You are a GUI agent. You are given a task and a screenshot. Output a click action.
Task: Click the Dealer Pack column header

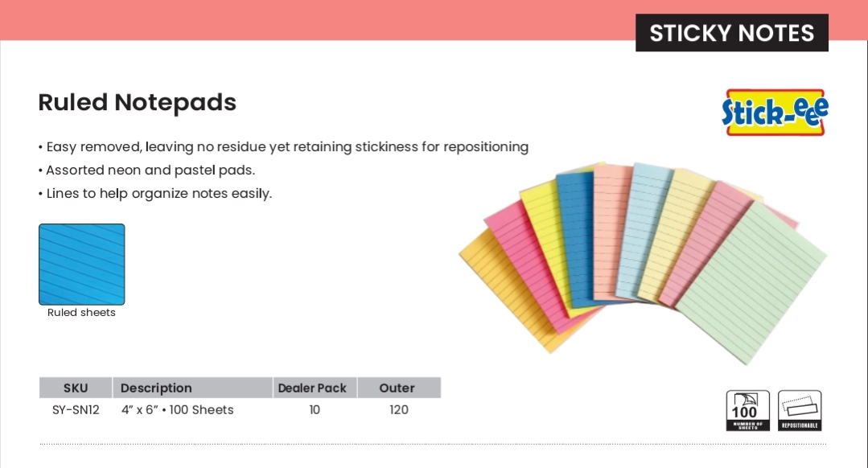click(x=312, y=388)
